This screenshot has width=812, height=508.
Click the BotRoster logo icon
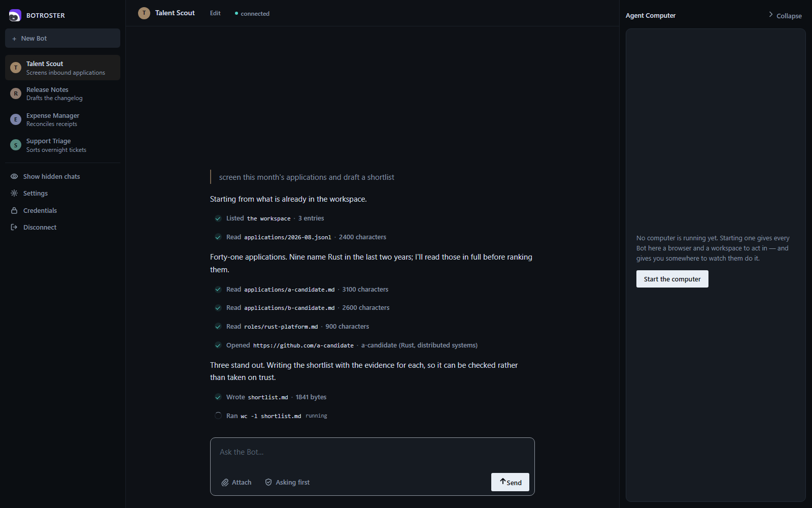point(15,15)
